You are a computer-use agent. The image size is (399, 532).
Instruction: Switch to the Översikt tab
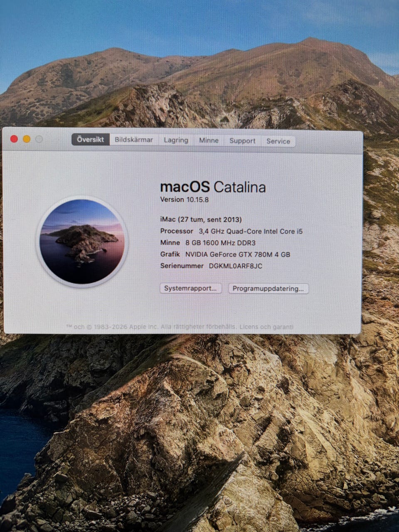[x=91, y=140]
